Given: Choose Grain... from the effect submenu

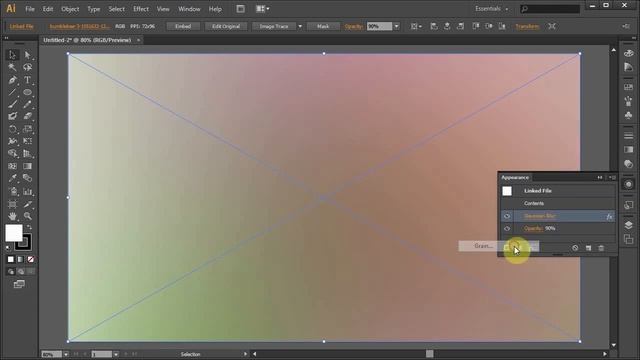Looking at the screenshot, I should (x=483, y=246).
